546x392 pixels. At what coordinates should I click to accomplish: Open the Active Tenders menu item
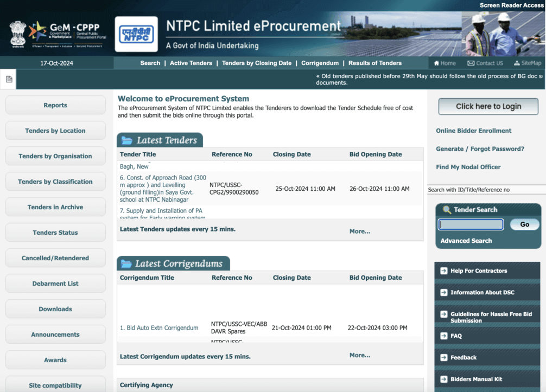(191, 63)
